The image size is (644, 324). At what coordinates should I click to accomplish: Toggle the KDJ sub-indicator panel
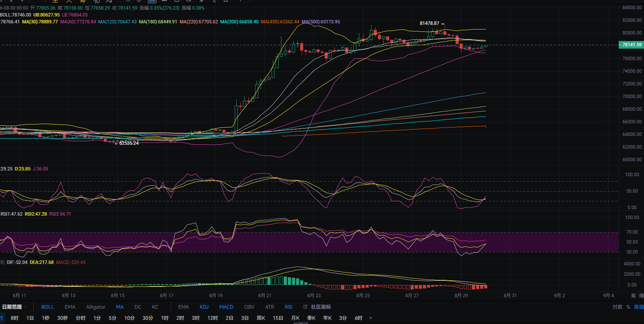click(x=204, y=307)
